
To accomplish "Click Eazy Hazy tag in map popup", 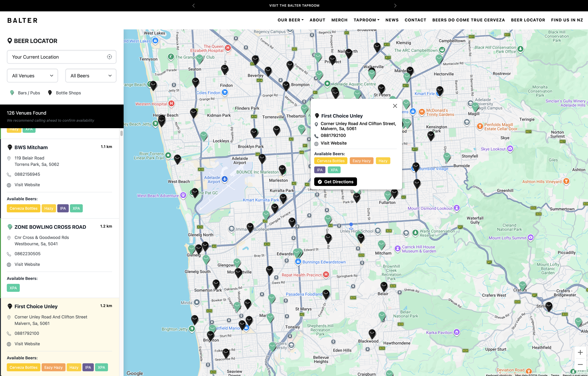I will point(361,161).
